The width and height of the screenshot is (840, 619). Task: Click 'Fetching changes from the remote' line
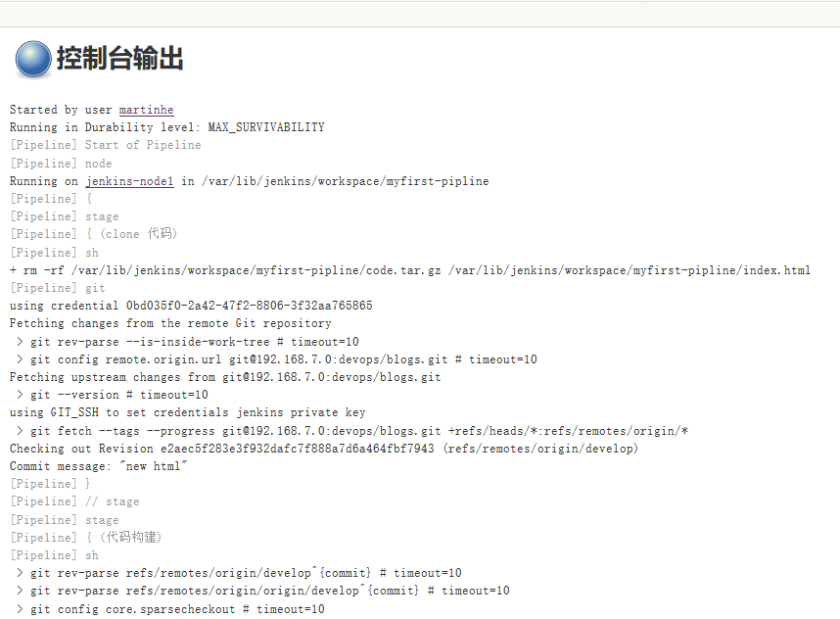click(x=169, y=323)
